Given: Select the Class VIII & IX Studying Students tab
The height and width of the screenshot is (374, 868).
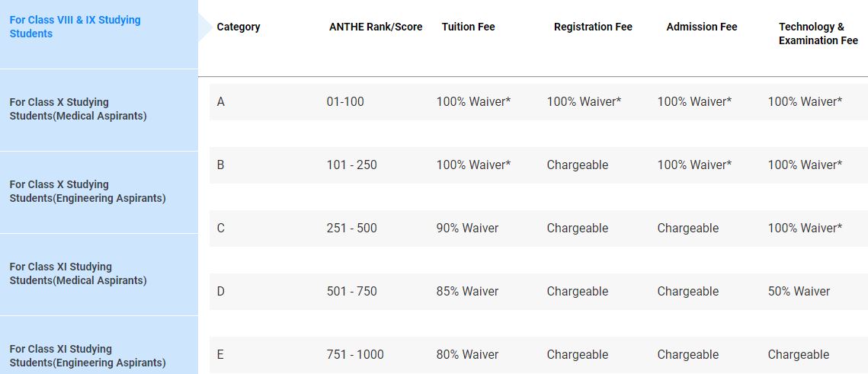Looking at the screenshot, I should 98,34.
